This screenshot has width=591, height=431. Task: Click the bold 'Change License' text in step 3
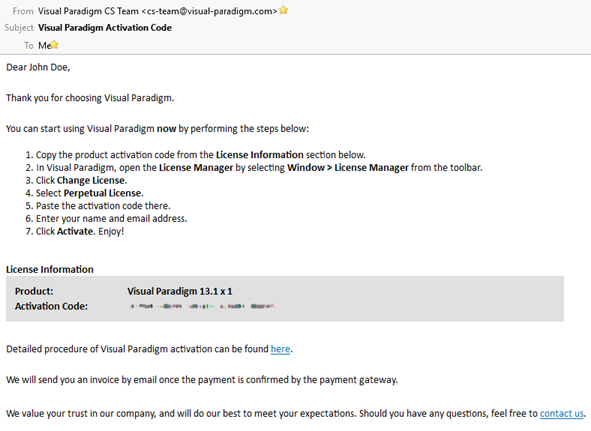[x=91, y=181]
